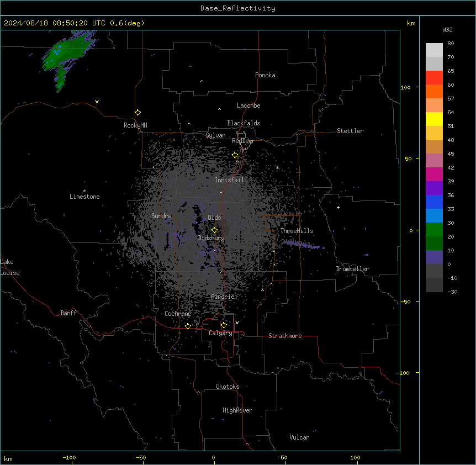Viewport: 476px width, 465px height.
Task: Click the yellow marker south of Cochrane
Action: tap(188, 326)
